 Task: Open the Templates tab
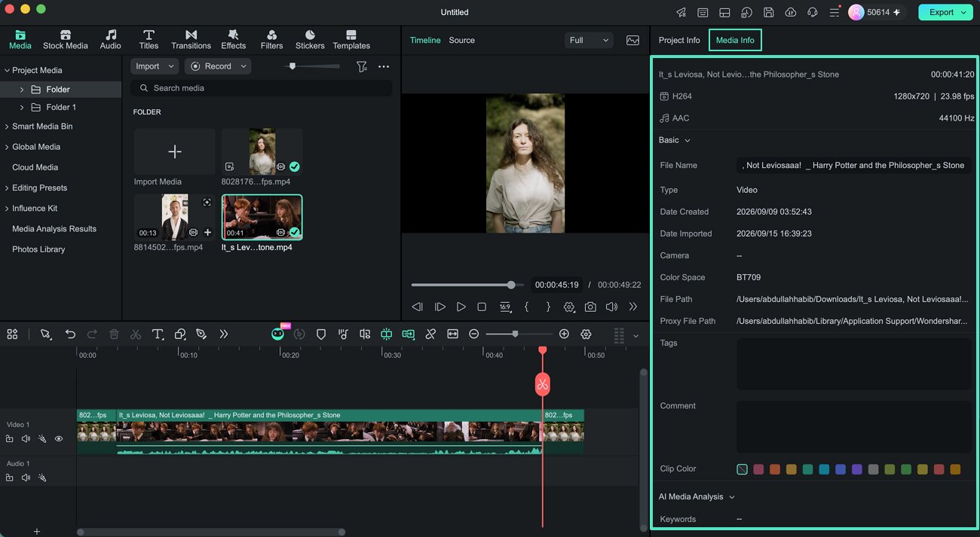pyautogui.click(x=351, y=40)
